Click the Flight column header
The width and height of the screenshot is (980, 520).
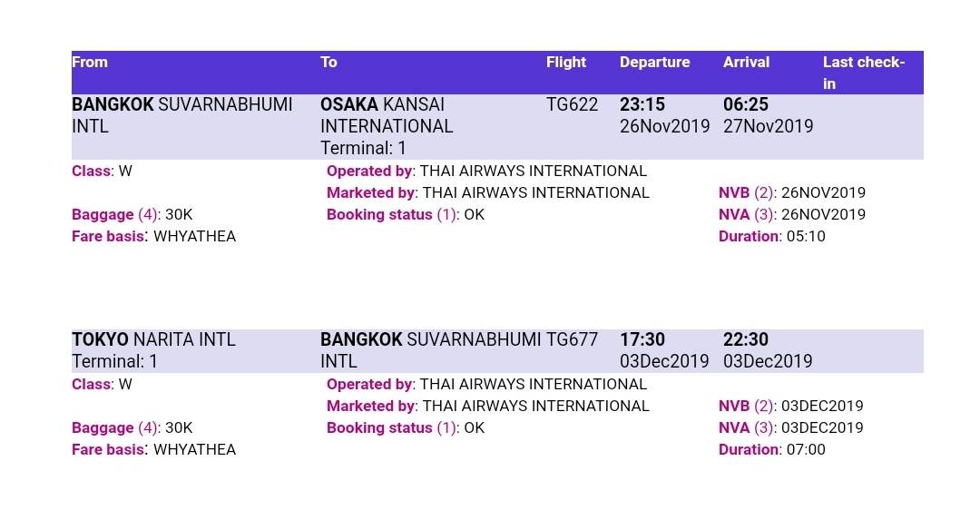(565, 63)
